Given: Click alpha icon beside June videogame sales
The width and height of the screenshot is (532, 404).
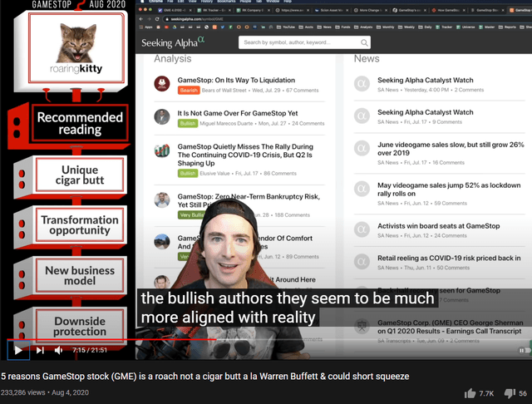Looking at the screenshot, I should tap(362, 148).
